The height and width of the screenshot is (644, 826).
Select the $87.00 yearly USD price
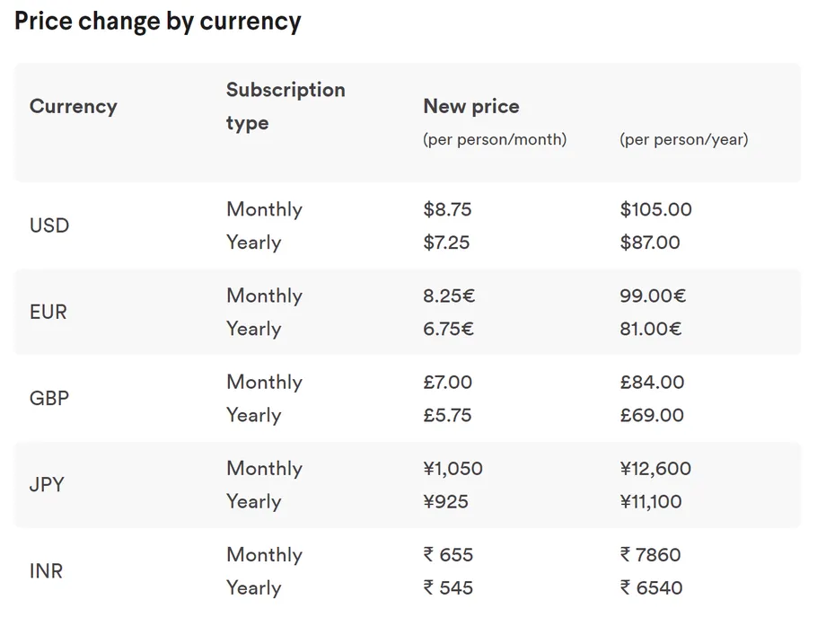(650, 243)
